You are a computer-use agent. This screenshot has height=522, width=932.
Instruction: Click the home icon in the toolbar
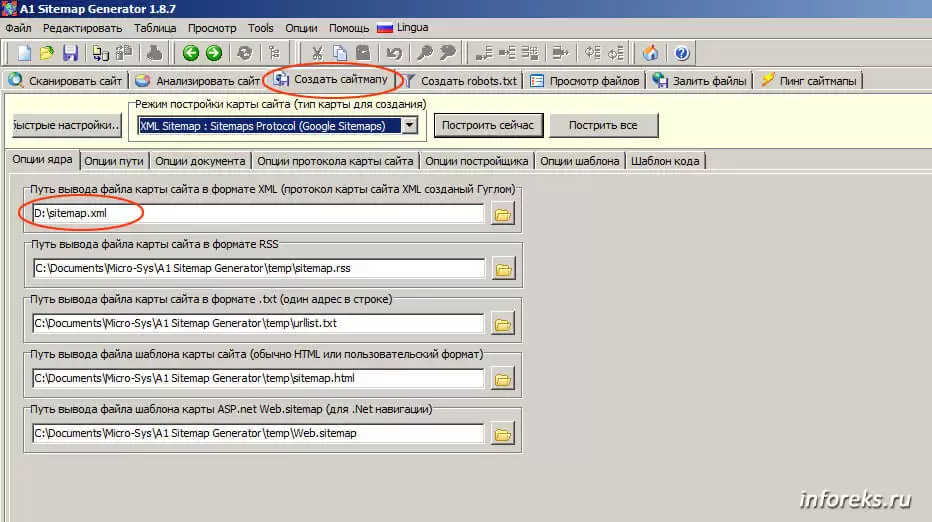pos(651,53)
